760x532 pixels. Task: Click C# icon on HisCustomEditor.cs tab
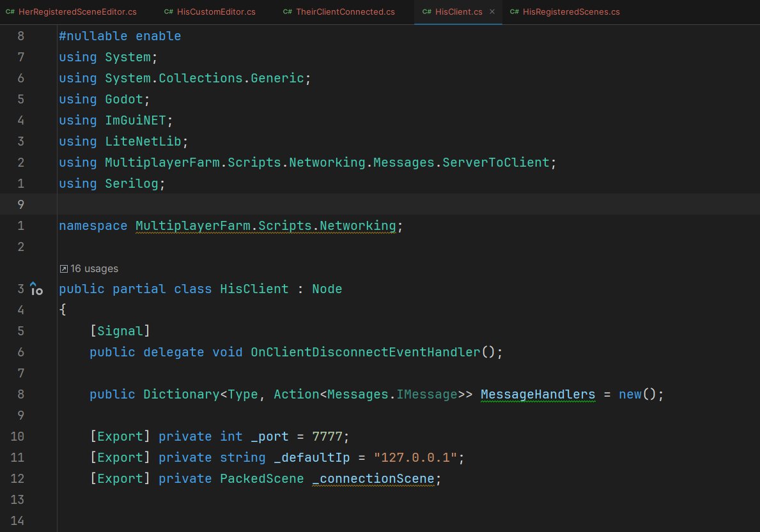coord(168,11)
